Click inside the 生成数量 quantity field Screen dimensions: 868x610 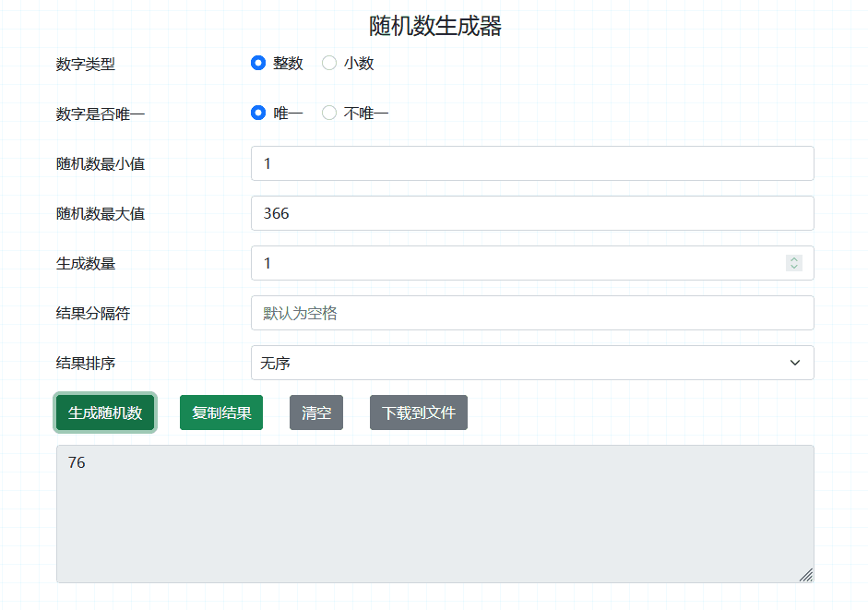click(x=532, y=263)
